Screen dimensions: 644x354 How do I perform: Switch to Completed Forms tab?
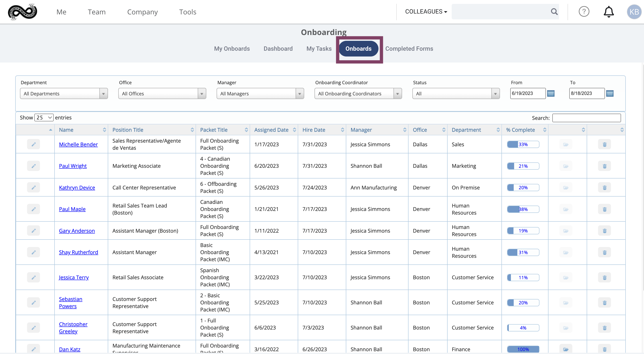coord(409,49)
